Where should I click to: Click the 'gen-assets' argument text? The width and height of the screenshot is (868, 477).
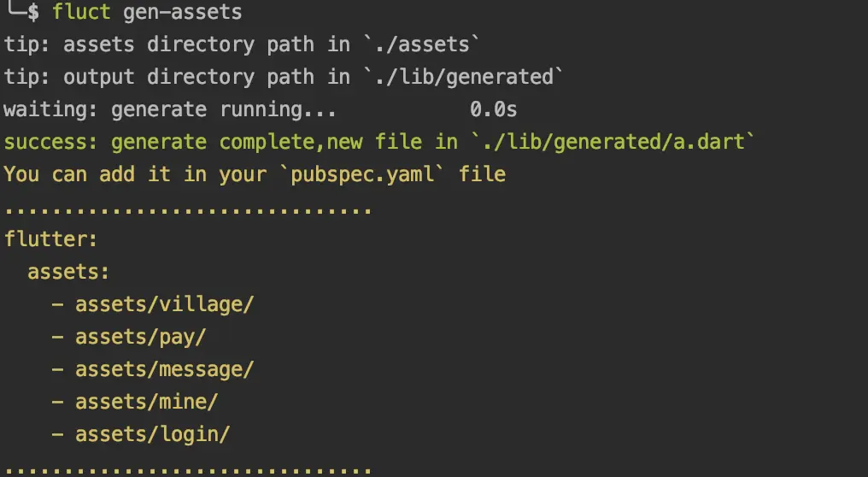click(x=182, y=12)
